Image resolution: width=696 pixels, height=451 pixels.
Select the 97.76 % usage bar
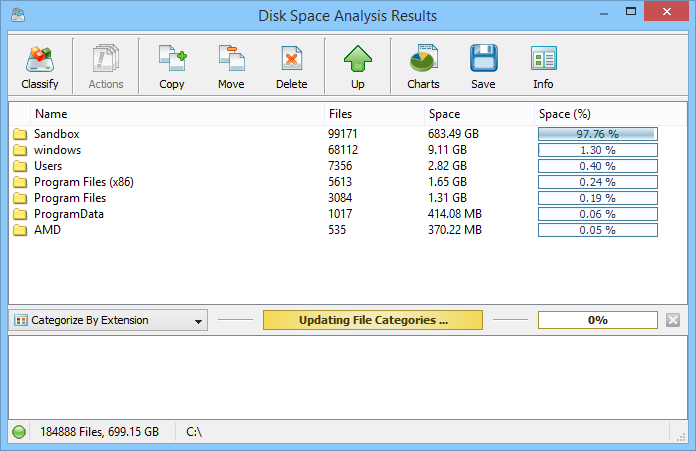[x=598, y=134]
